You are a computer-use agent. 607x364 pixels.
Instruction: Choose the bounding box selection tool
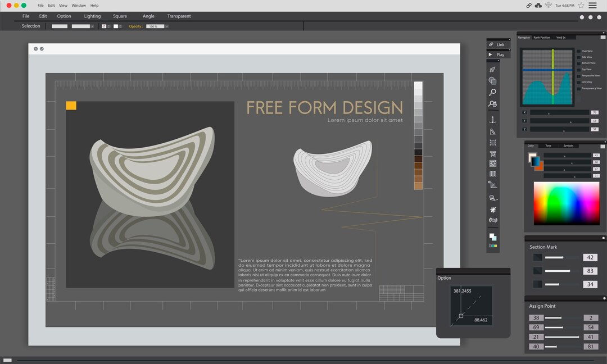493,143
